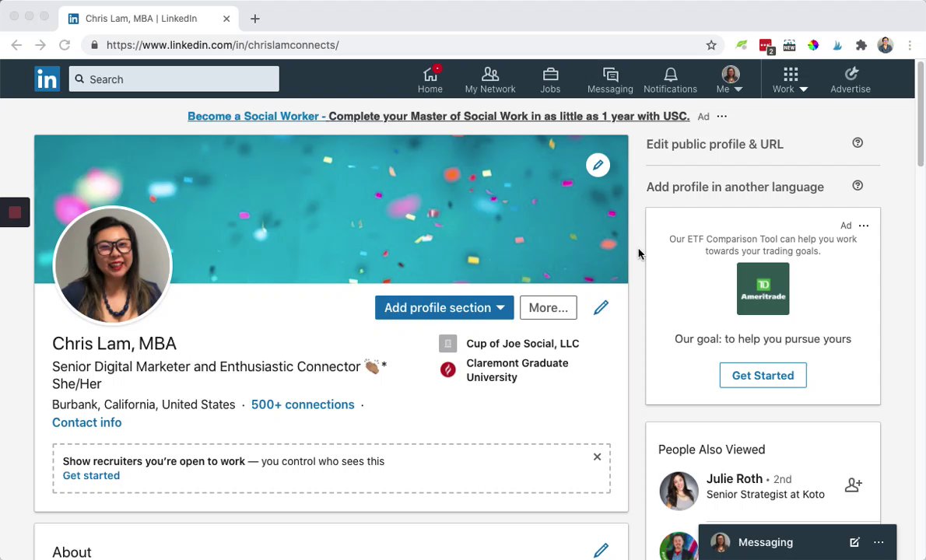The width and height of the screenshot is (926, 560).
Task: Open options for the TD Ameritrade ad
Action: pyautogui.click(x=864, y=226)
